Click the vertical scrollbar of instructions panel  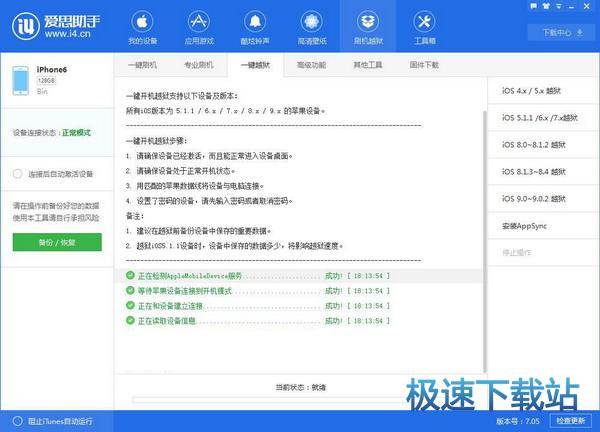[x=485, y=241]
